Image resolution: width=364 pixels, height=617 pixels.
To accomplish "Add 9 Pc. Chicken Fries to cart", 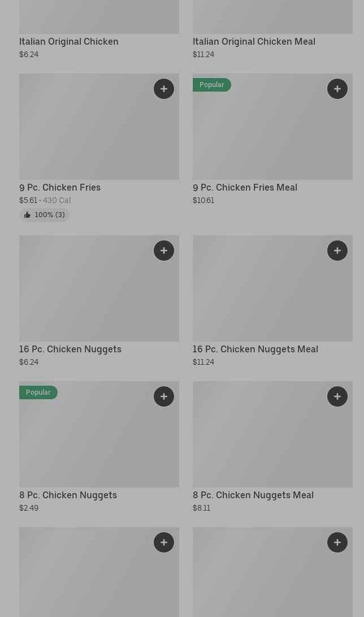I will (x=164, y=89).
